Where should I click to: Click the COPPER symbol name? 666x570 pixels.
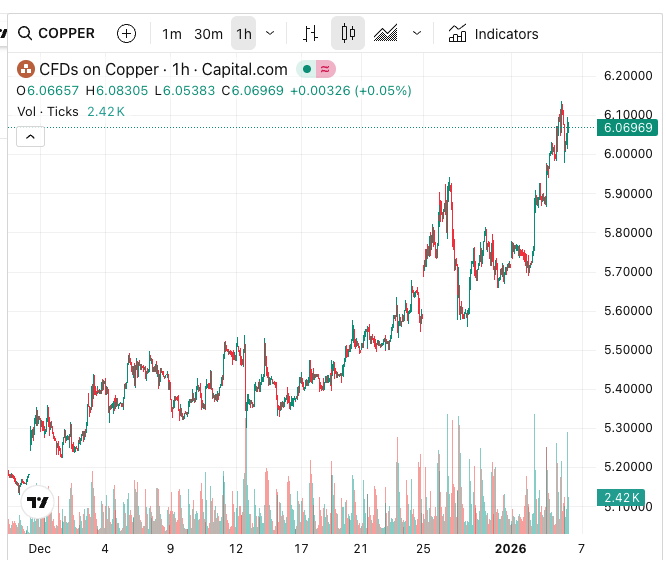[66, 34]
